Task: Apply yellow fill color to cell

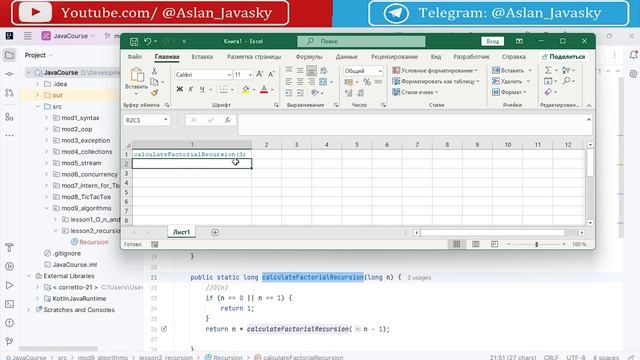Action: [246, 89]
